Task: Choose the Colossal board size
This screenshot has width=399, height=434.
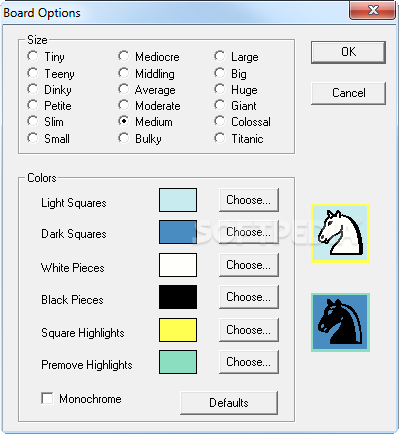Action: 219,121
